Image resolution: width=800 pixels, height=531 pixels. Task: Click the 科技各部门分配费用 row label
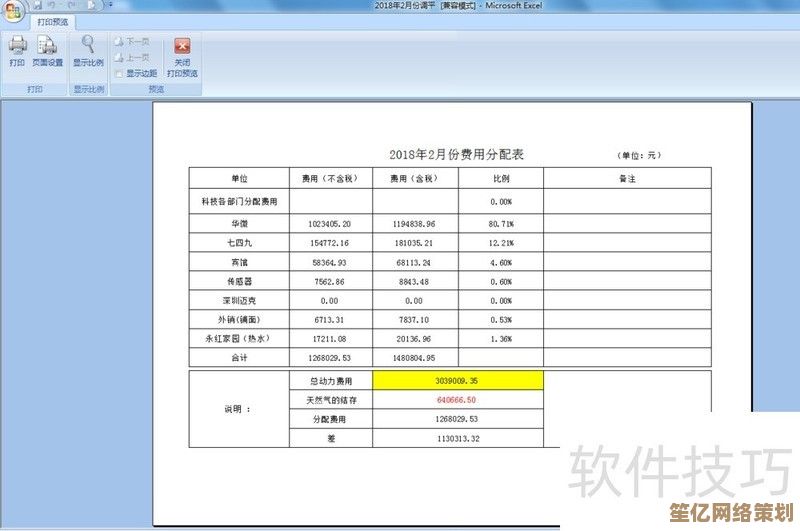239,201
